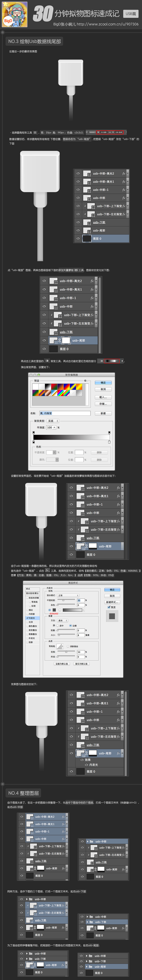Viewport: 142px width, 980px height.
Task: Hide the 效果 effects row eye icon
Action: (81, 760)
